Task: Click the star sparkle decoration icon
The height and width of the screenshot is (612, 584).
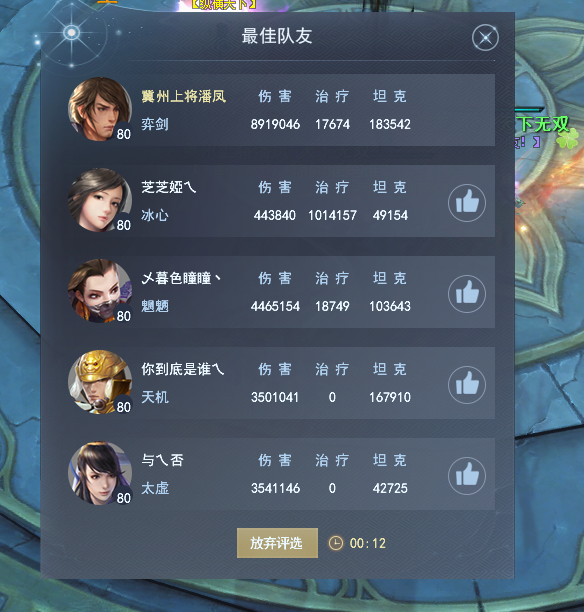Action: pyautogui.click(x=72, y=32)
